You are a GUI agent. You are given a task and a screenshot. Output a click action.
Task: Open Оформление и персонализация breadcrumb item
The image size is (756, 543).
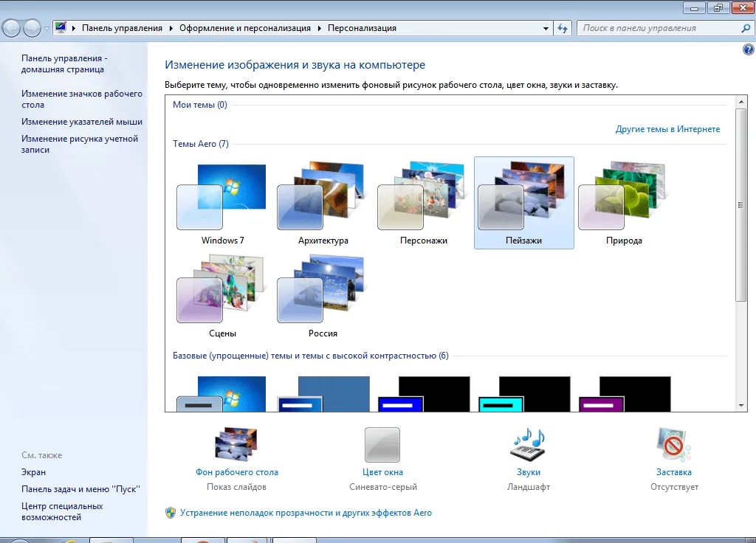245,29
